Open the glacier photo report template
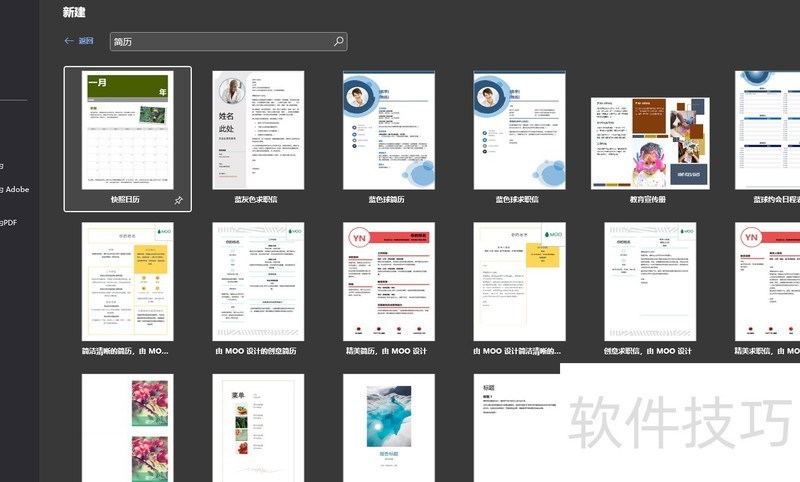This screenshot has height=482, width=800. pyautogui.click(x=389, y=428)
